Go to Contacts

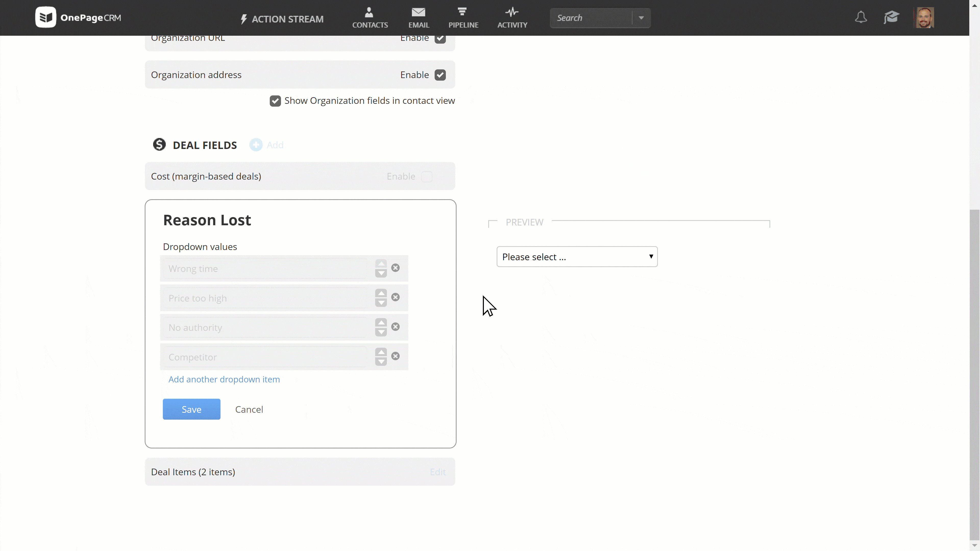(370, 18)
